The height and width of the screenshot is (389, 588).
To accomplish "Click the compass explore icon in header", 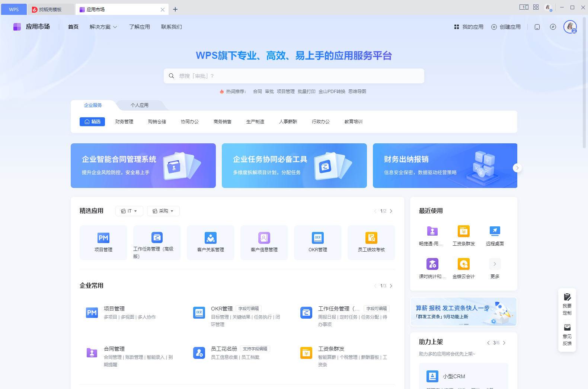I will click(x=553, y=27).
